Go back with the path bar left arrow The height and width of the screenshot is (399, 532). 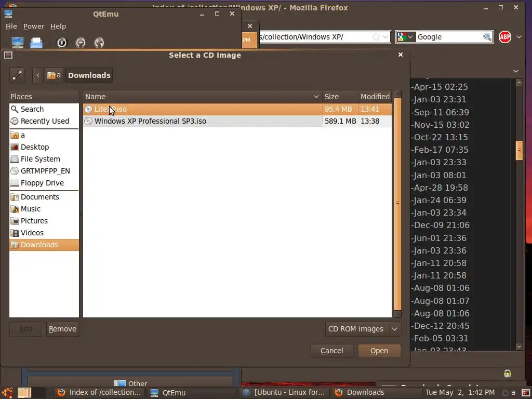point(37,75)
